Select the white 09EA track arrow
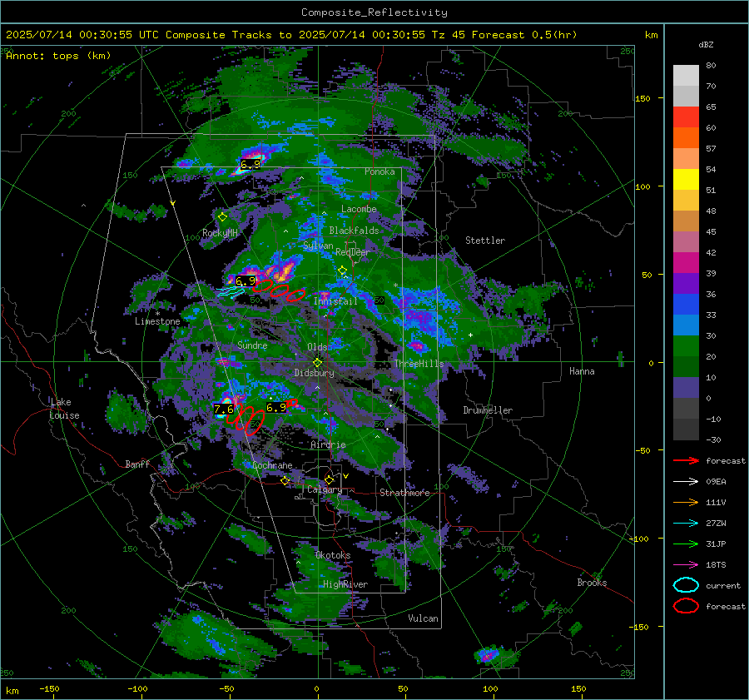 tap(686, 481)
